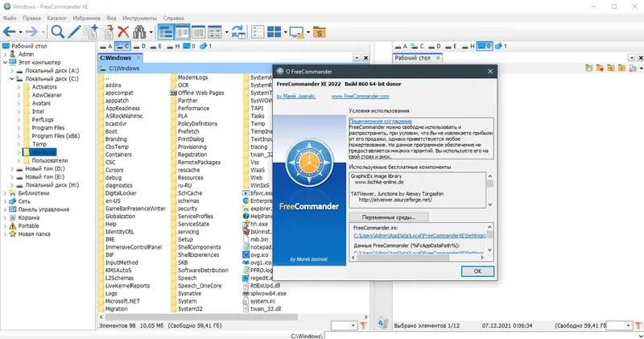Open the Лицензионное соглашение link
644x339 pixels.
click(380, 122)
